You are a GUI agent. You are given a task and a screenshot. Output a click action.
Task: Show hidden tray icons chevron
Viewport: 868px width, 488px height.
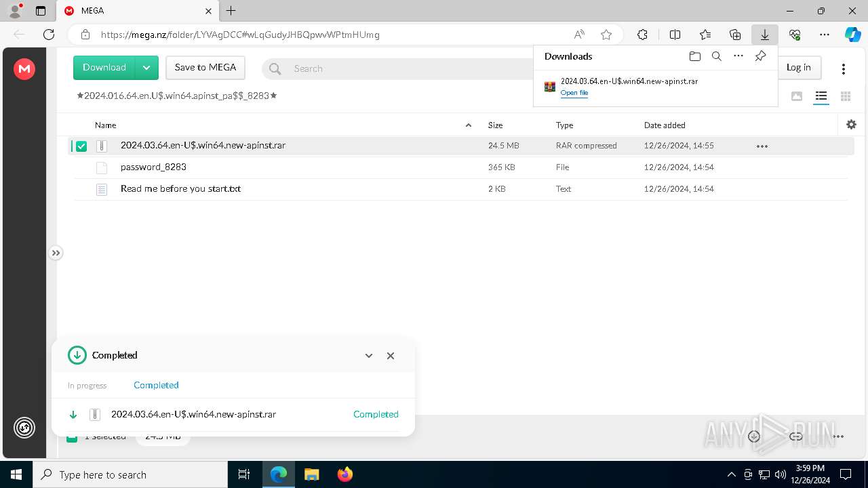[731, 474]
